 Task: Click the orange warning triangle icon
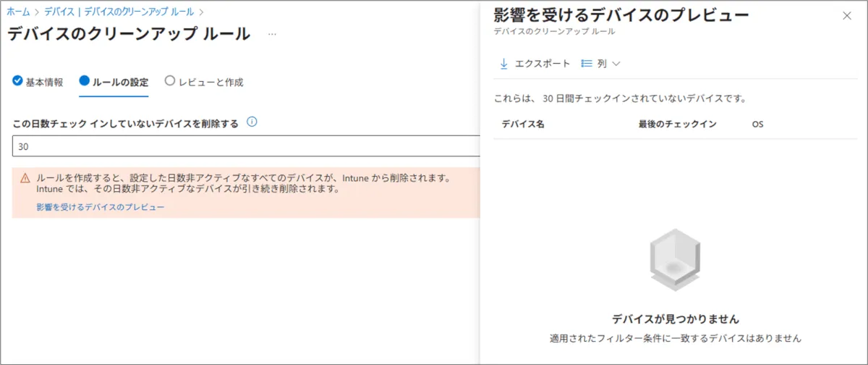(25, 178)
